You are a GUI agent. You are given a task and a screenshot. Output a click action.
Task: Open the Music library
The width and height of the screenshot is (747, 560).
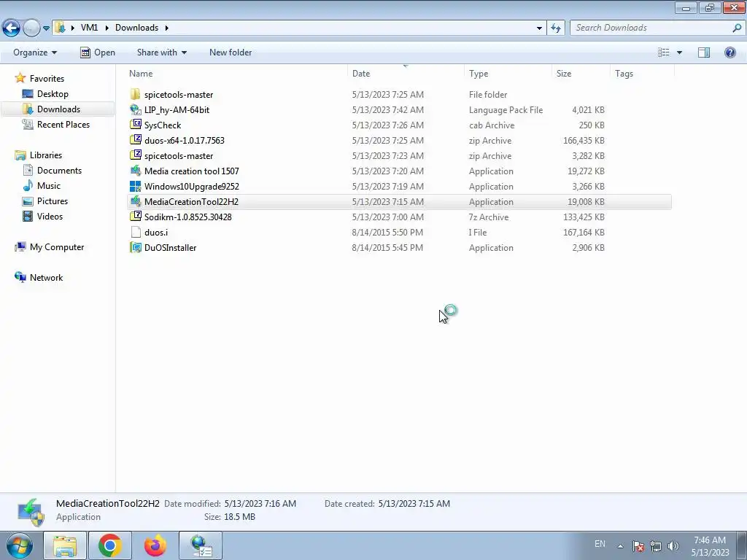click(41, 185)
